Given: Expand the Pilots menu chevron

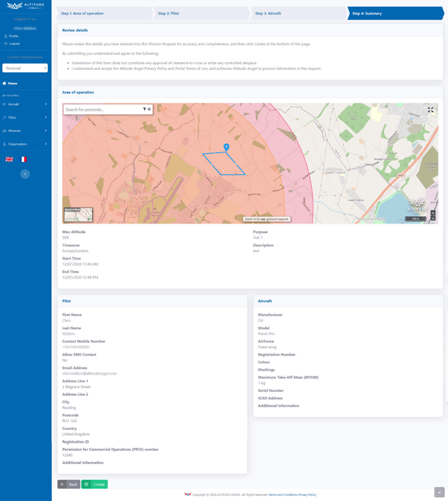Looking at the screenshot, I should pos(46,118).
